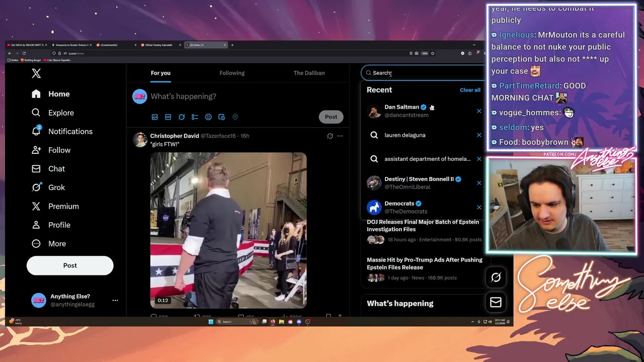Click the Grok icon in the composer toolbar
Image resolution: width=644 pixels, height=362 pixels.
pos(182,117)
